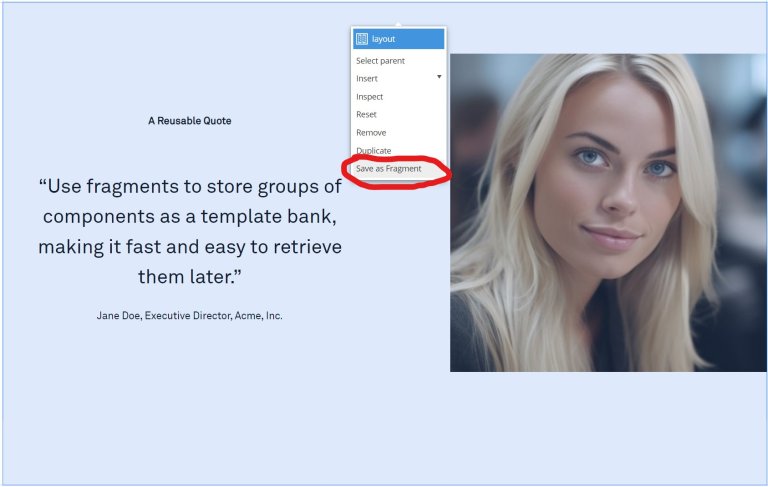This screenshot has height=487, width=768.
Task: Click the portrait image of the woman
Action: tap(608, 213)
